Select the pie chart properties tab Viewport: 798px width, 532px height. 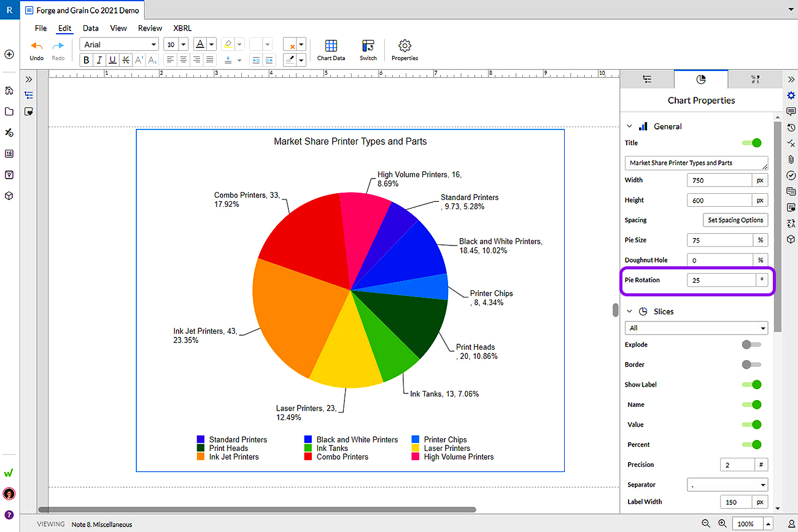[701, 79]
